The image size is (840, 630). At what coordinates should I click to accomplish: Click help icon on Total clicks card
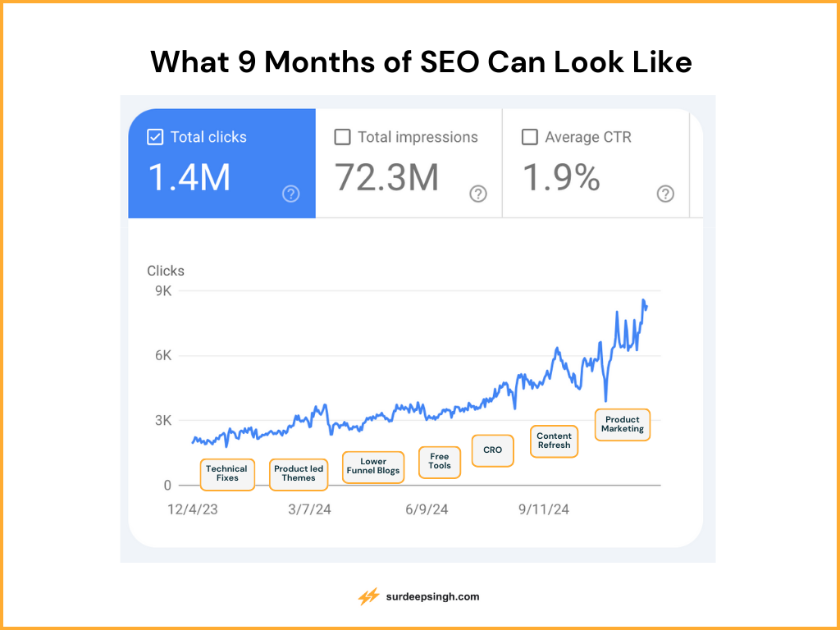pyautogui.click(x=291, y=194)
